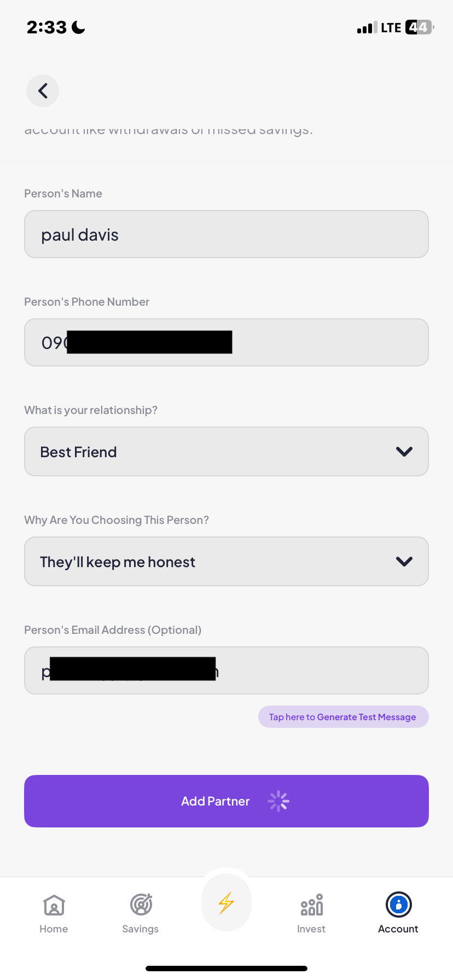Expand the reason chevron arrow
Screen dimensions: 453x980
tap(404, 562)
